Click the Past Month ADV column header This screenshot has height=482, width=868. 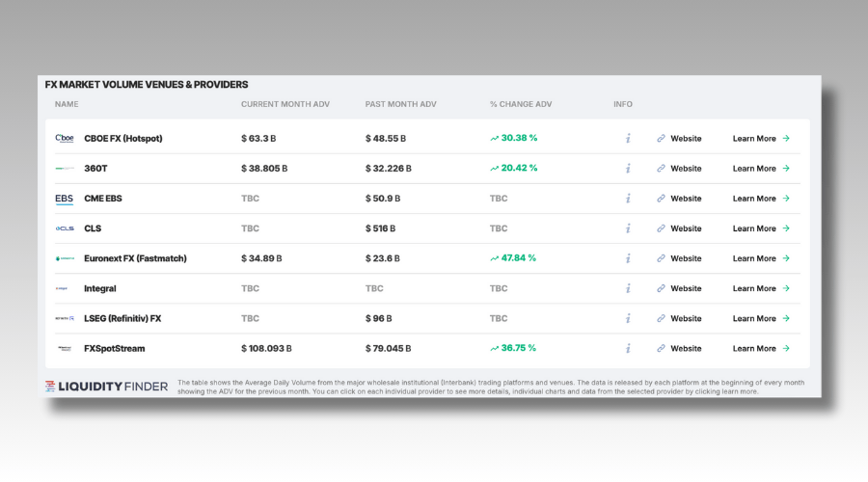coord(400,104)
